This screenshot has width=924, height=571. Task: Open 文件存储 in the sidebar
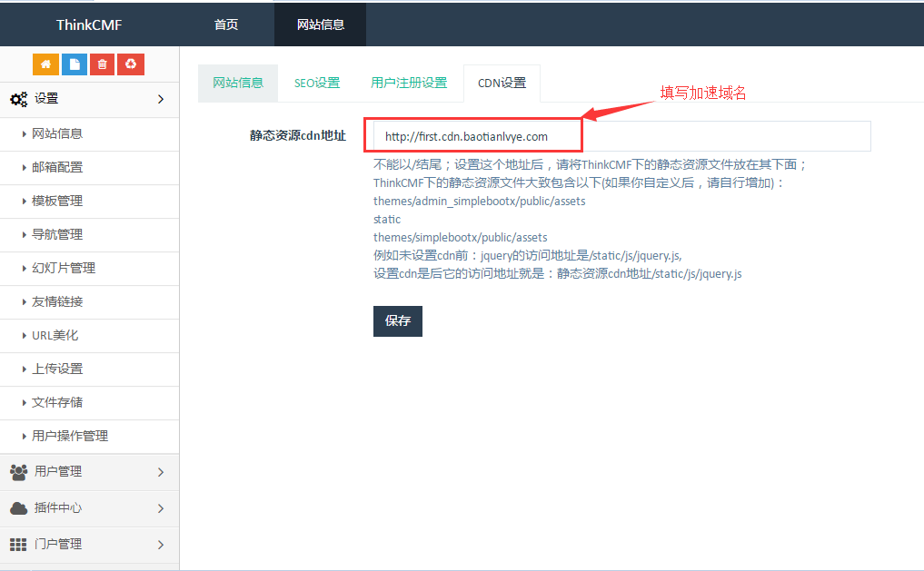tap(90, 403)
